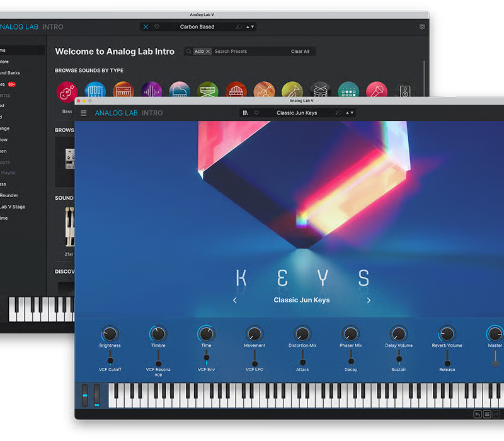Click the Timbre knob
504x441 pixels.
click(158, 334)
